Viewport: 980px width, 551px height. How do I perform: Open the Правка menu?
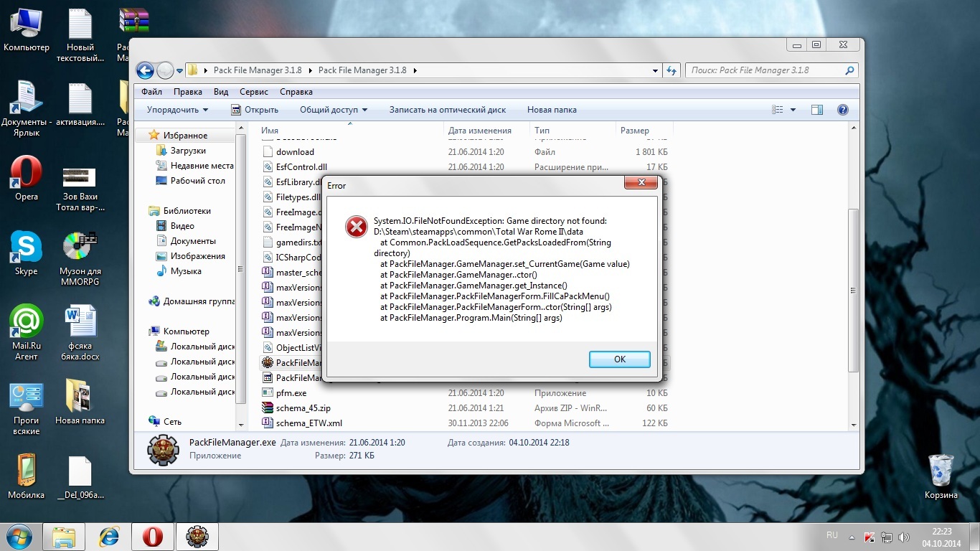point(187,92)
